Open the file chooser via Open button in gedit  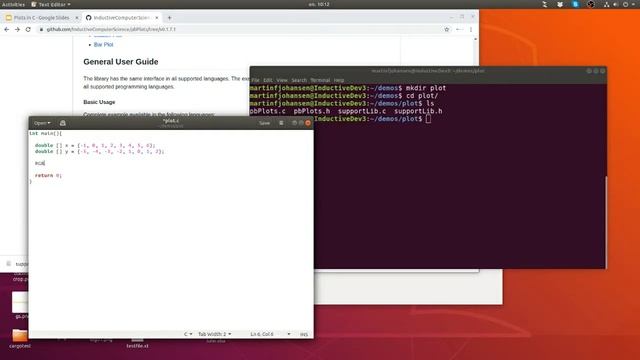[x=42, y=123]
